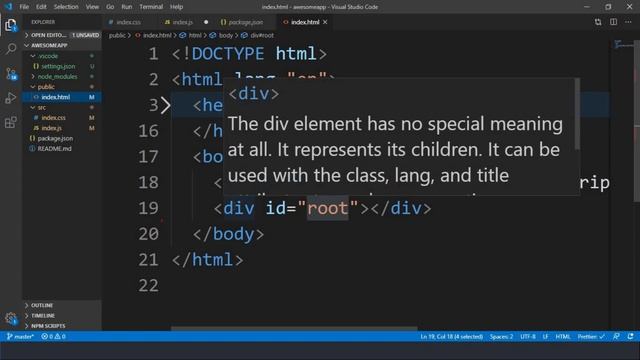This screenshot has height=360, width=640.
Task: Change file encoding UTF-8
Action: click(527, 337)
